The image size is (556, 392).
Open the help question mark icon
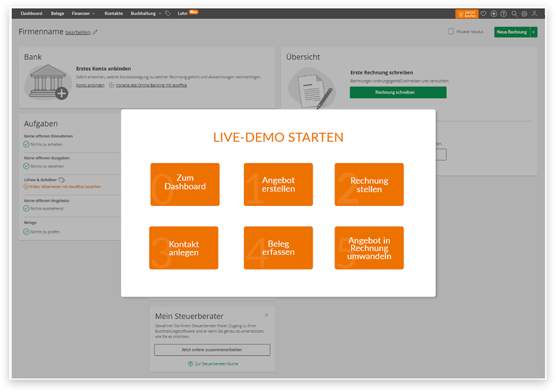click(503, 13)
